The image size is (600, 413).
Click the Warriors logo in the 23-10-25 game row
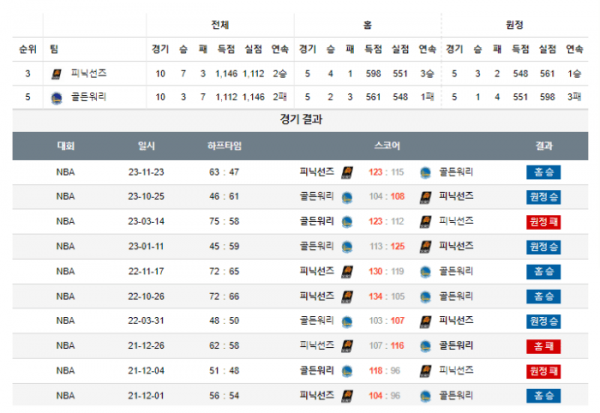(347, 198)
